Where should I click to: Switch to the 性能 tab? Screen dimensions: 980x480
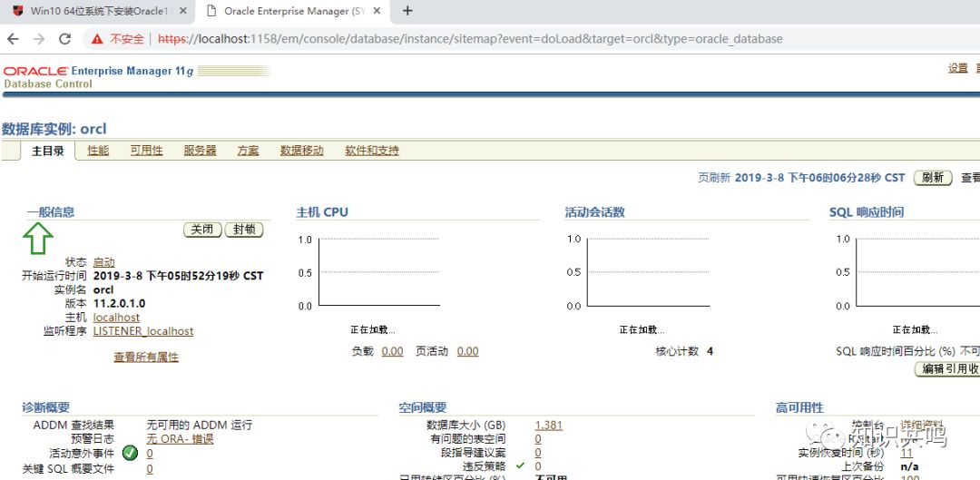[98, 151]
